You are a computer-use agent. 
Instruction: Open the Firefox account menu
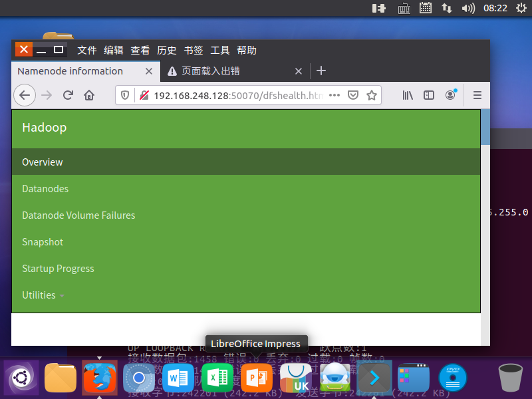point(451,95)
